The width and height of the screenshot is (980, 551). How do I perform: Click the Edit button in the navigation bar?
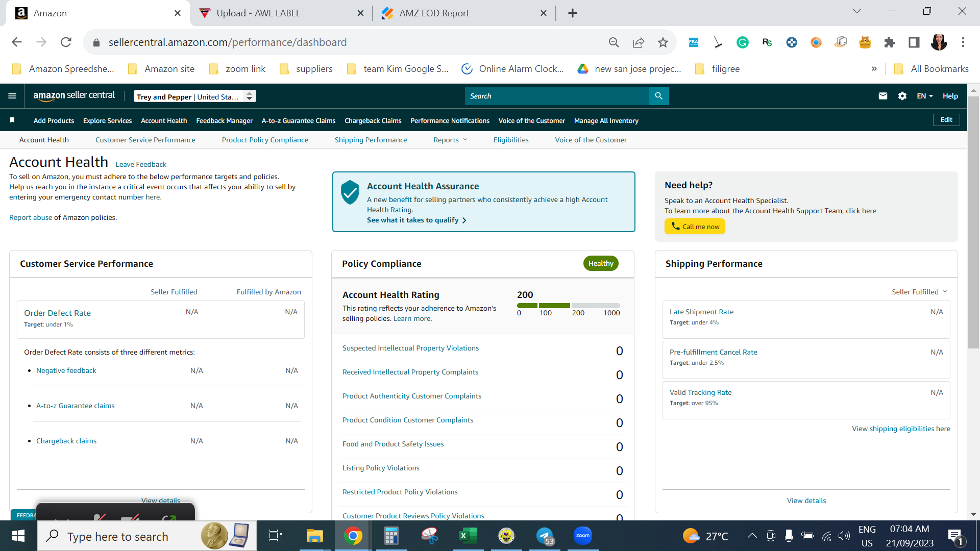pyautogui.click(x=946, y=120)
